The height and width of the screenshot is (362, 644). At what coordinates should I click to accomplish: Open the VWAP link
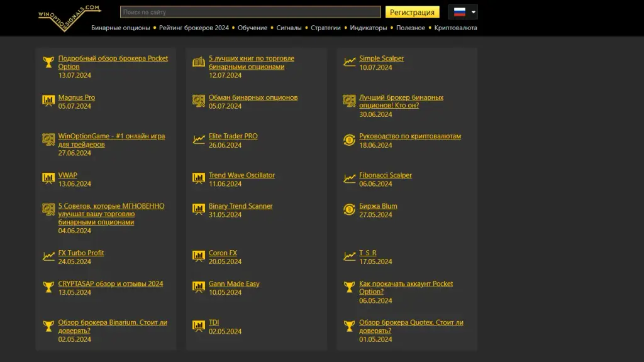click(67, 175)
